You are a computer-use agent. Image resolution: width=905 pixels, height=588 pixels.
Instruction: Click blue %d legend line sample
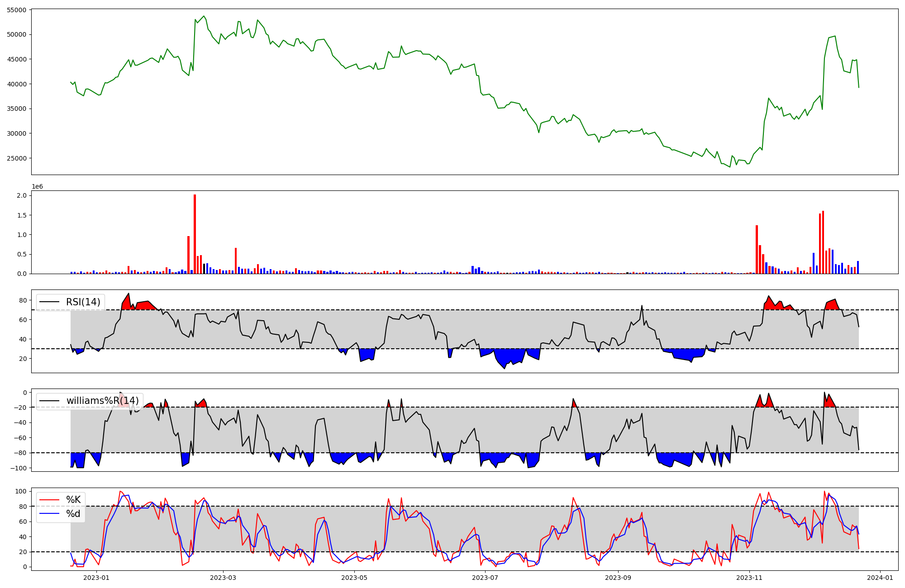[x=49, y=514]
